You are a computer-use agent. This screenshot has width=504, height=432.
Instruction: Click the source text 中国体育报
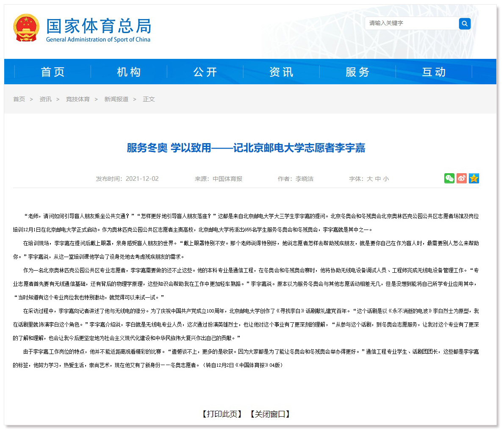227,179
